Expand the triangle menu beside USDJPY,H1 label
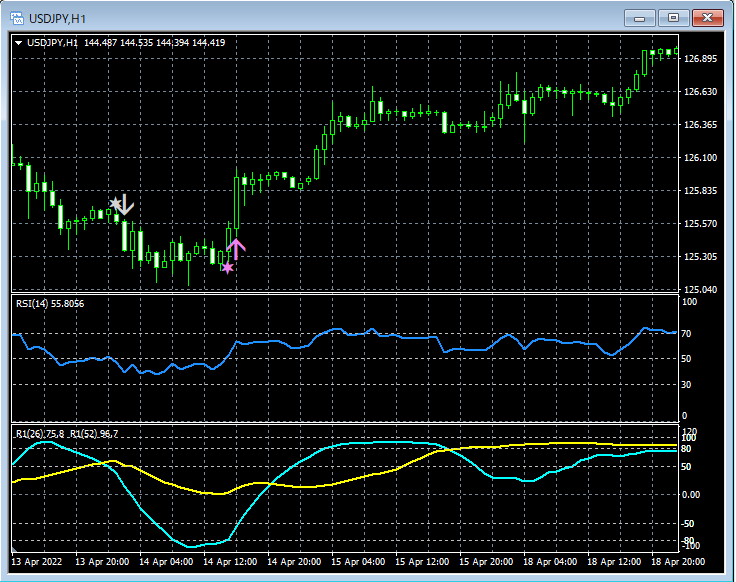736x582 pixels. click(x=18, y=43)
